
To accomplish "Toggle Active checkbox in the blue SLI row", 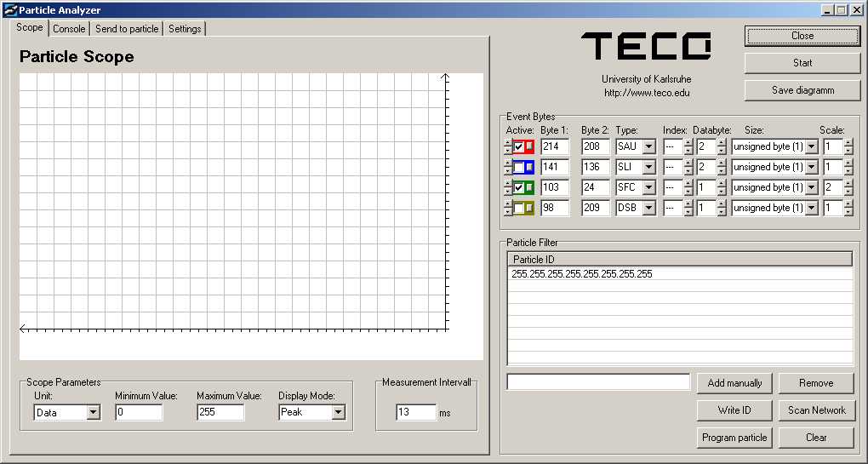I will pyautogui.click(x=519, y=167).
